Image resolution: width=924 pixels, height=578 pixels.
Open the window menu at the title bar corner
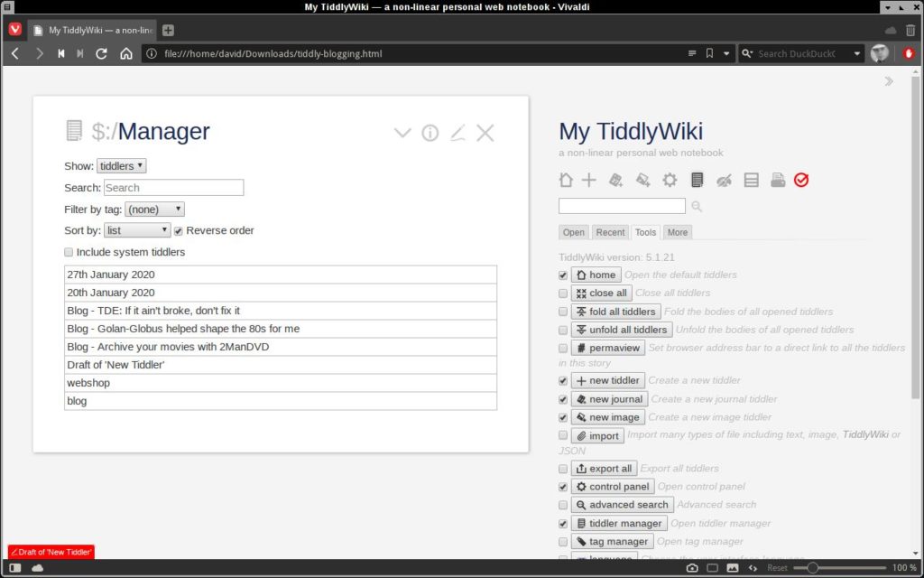coord(7,6)
